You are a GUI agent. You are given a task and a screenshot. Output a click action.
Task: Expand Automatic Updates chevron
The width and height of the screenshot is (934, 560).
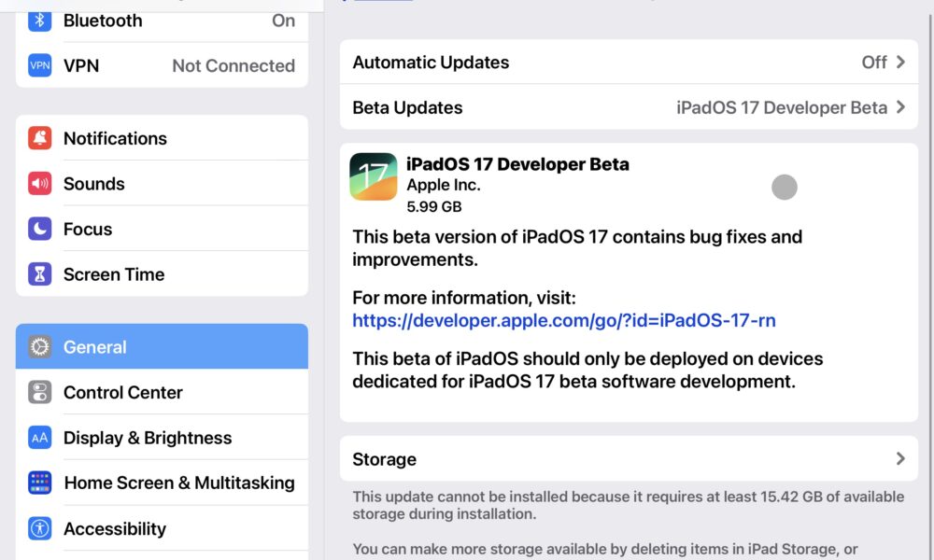point(900,62)
